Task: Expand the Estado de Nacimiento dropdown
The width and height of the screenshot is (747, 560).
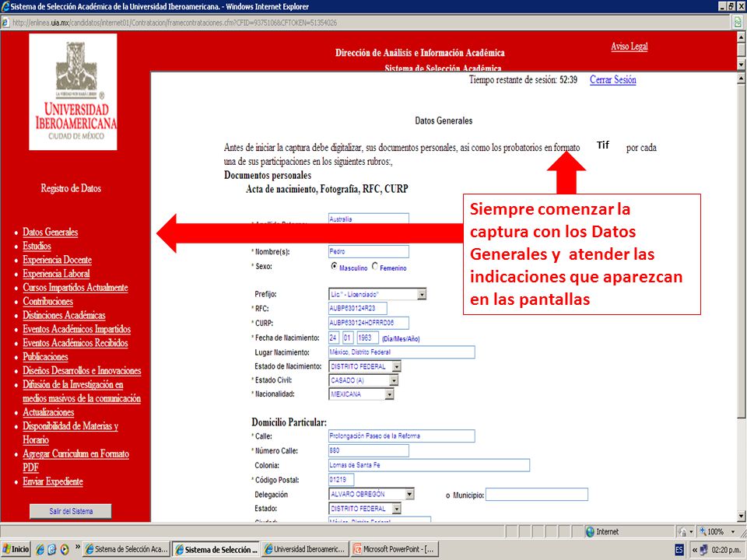Action: (x=396, y=366)
